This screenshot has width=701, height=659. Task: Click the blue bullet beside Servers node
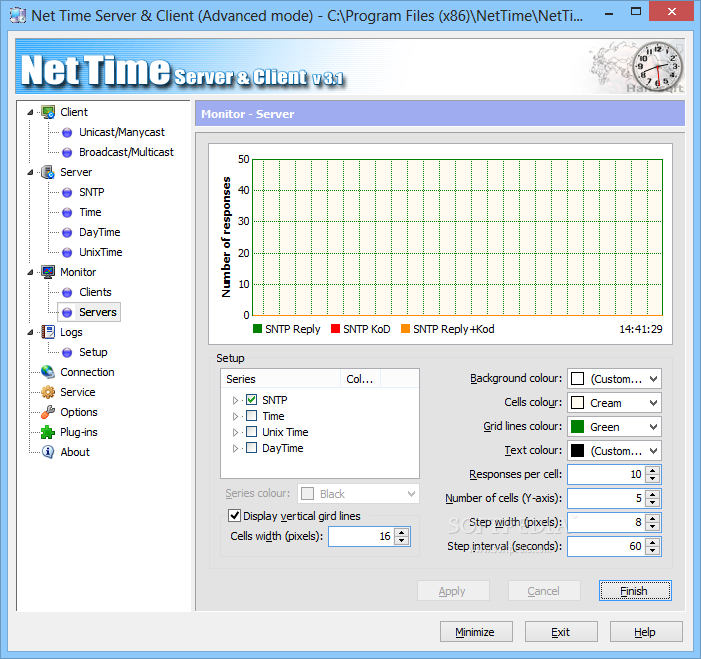point(67,312)
